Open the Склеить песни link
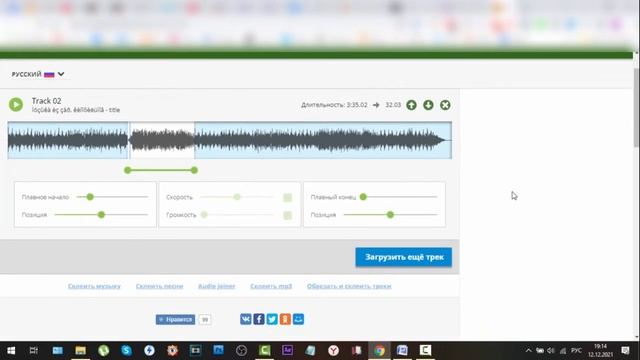This screenshot has height=360, width=640. pos(160,286)
